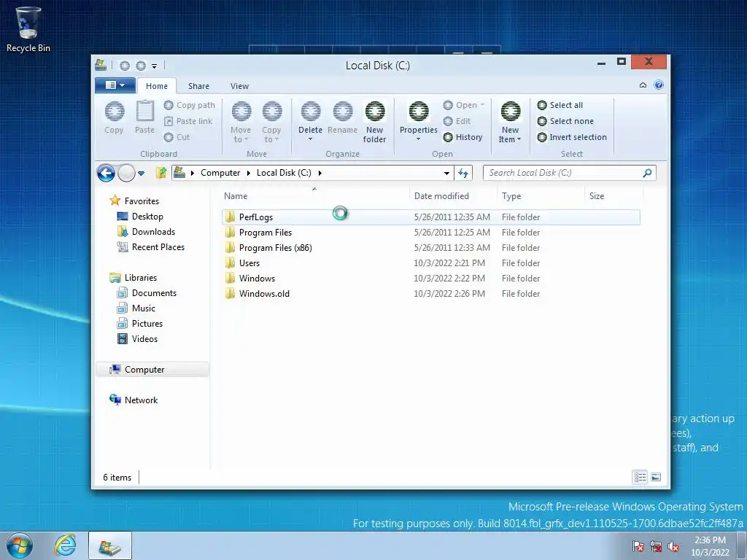Select the Program Files folder
This screenshot has width=747, height=560.
coord(430,233)
